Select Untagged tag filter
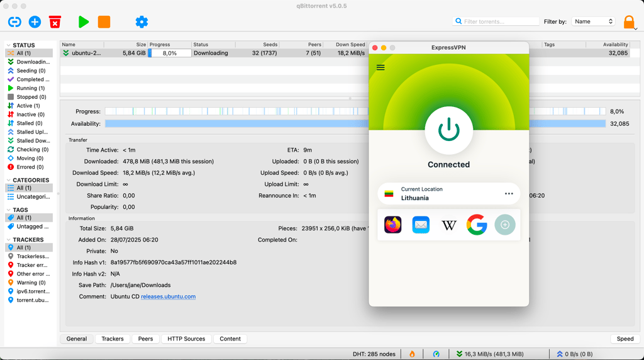Image resolution: width=644 pixels, height=360 pixels. [29, 227]
